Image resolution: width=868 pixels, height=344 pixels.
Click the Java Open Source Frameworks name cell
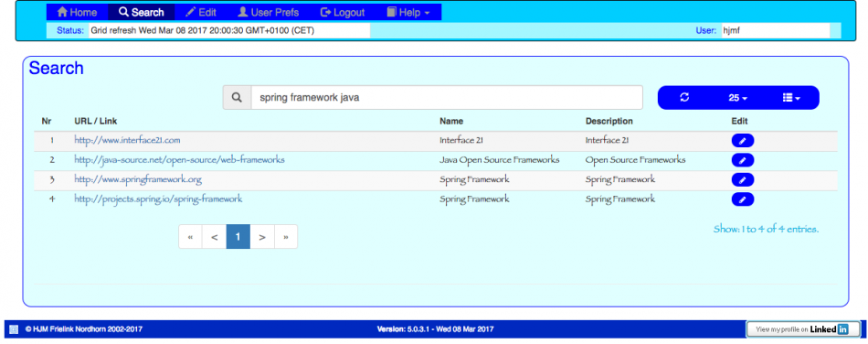pyautogui.click(x=499, y=160)
